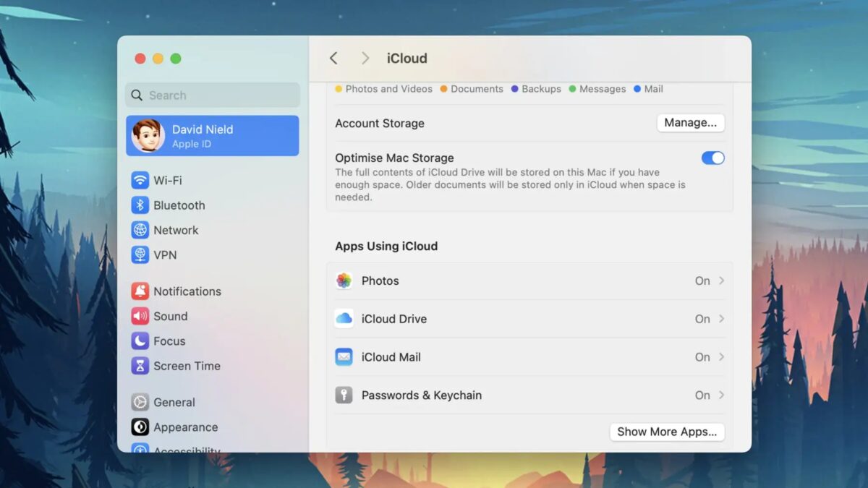This screenshot has height=488, width=868.
Task: Open David Nield Apple ID profile
Action: tap(212, 136)
